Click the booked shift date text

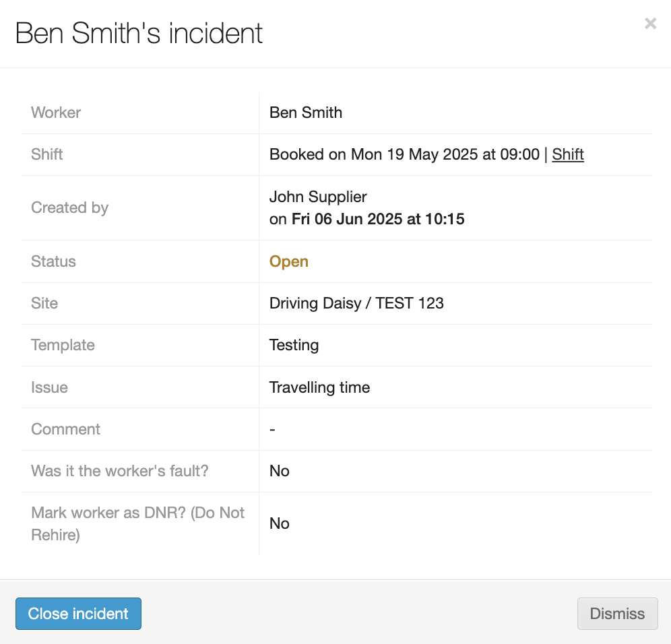404,154
